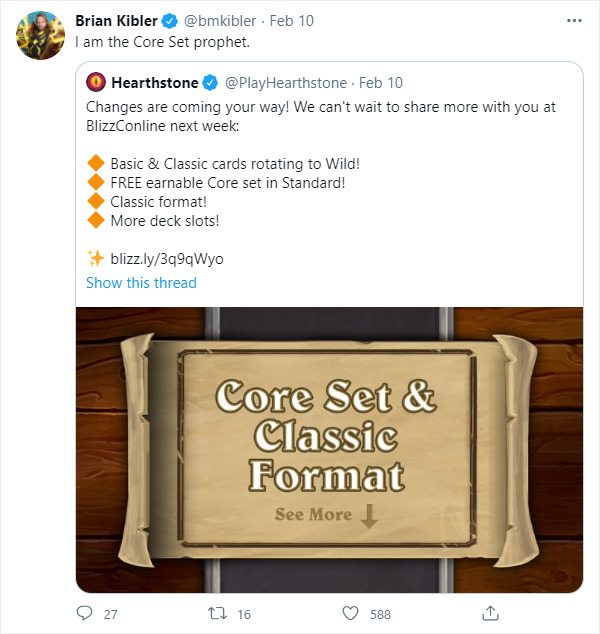Click Hearthstone's verified checkmark badge

[x=210, y=82]
